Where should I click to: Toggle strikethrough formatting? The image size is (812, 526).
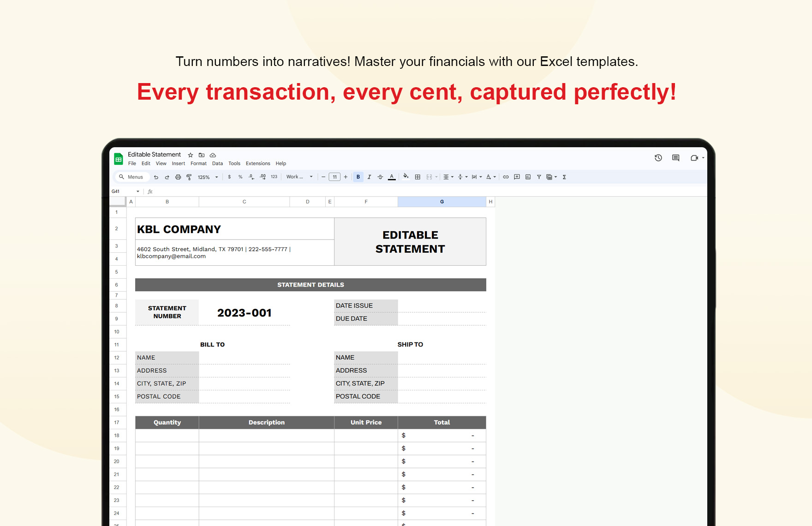pyautogui.click(x=380, y=177)
